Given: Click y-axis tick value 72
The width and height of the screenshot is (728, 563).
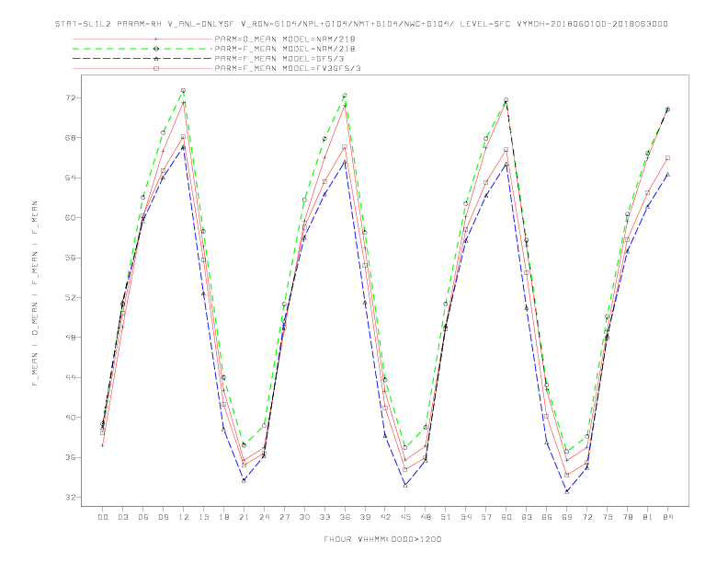Looking at the screenshot, I should (70, 98).
